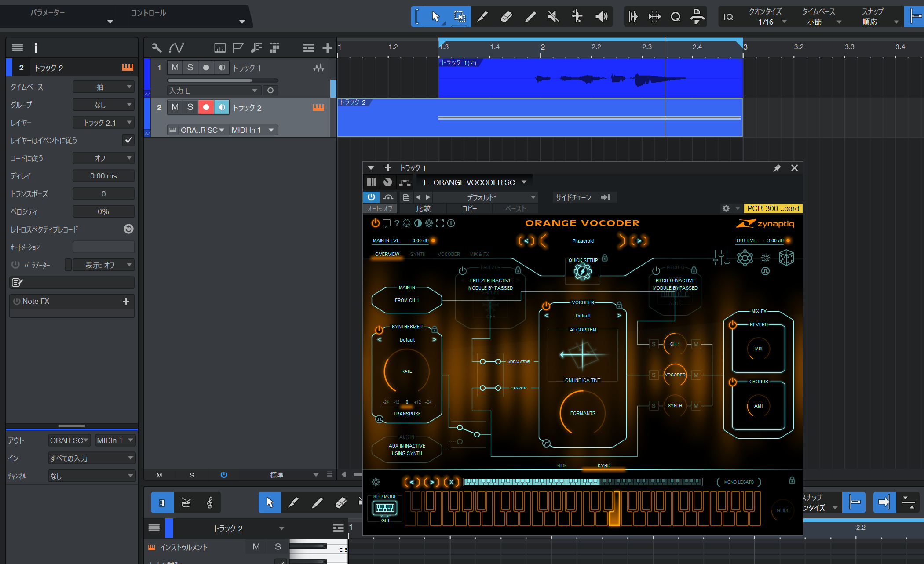Viewport: 924px width, 564px height.
Task: Click the IQ input quantize icon
Action: point(728,17)
